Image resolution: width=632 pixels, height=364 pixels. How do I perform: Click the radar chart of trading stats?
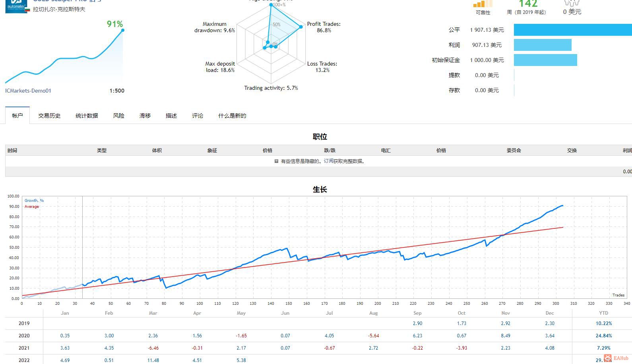click(x=271, y=44)
